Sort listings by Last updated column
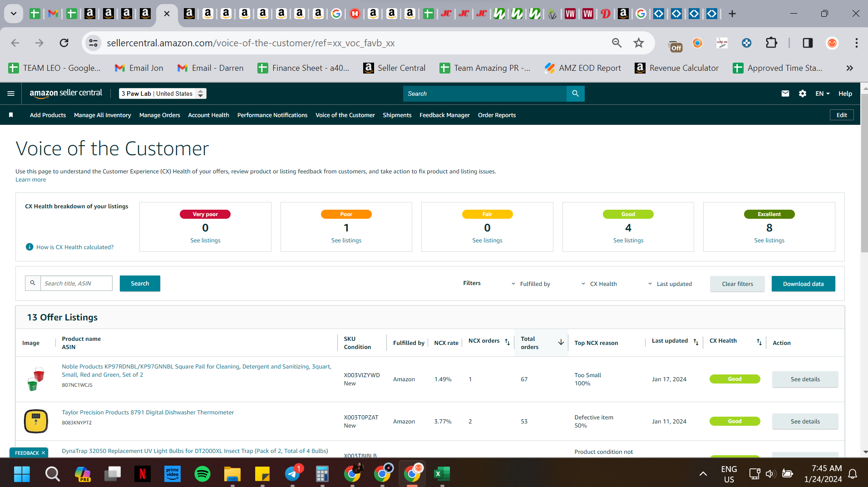 pos(696,341)
